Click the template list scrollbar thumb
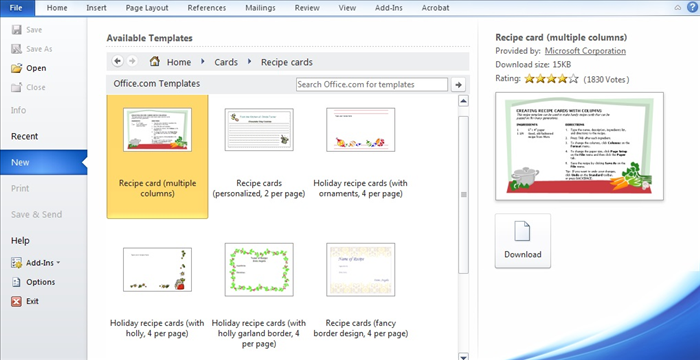This screenshot has height=360, width=700. click(x=463, y=194)
